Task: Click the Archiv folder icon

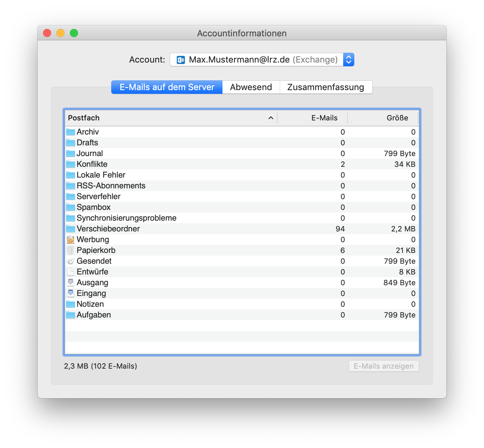Action: (x=70, y=132)
